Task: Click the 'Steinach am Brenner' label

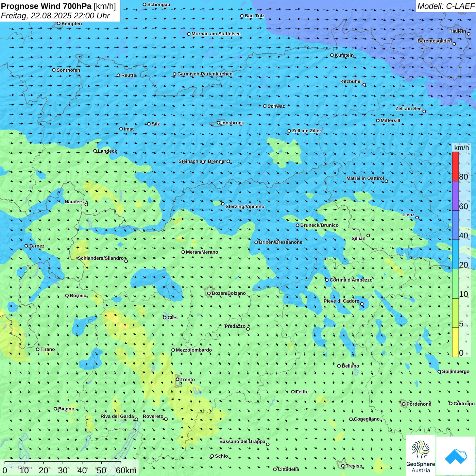Action: (202, 161)
